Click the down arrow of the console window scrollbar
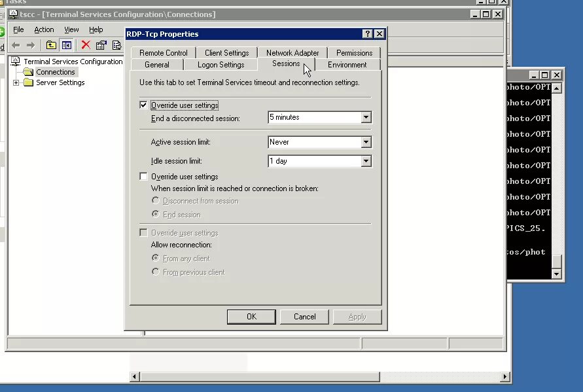The image size is (583, 392). (x=556, y=274)
